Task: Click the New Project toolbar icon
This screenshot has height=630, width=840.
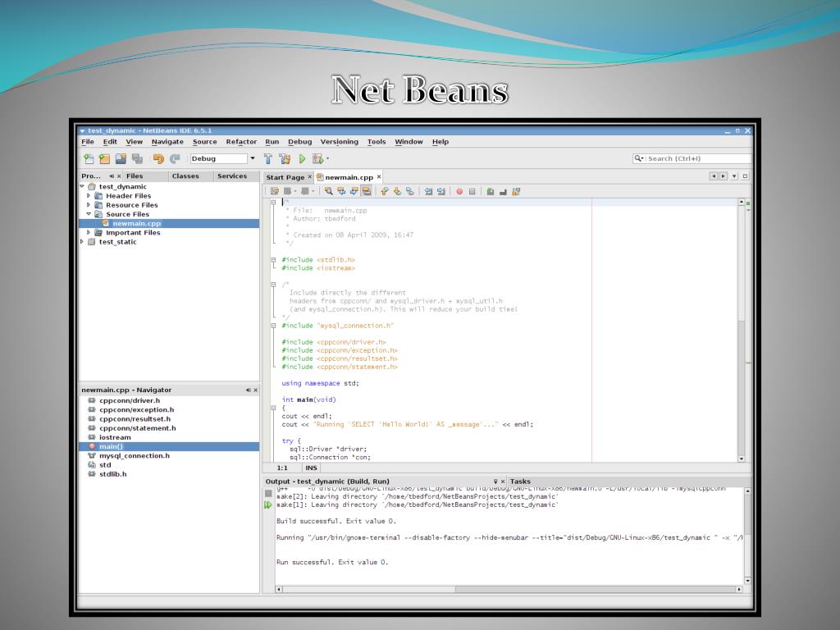Action: (104, 158)
